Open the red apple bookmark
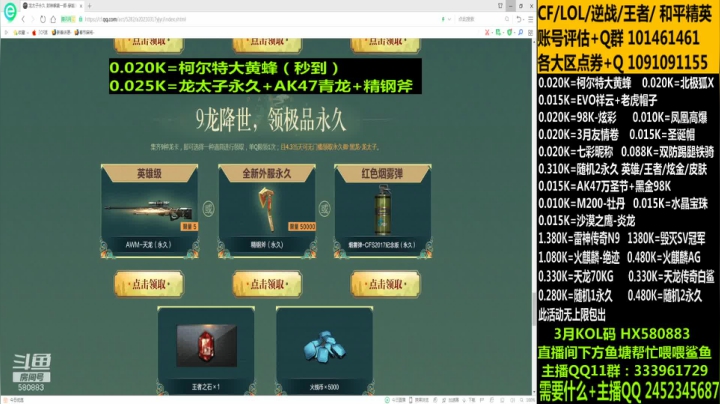This screenshot has width=720, height=404. tap(39, 33)
